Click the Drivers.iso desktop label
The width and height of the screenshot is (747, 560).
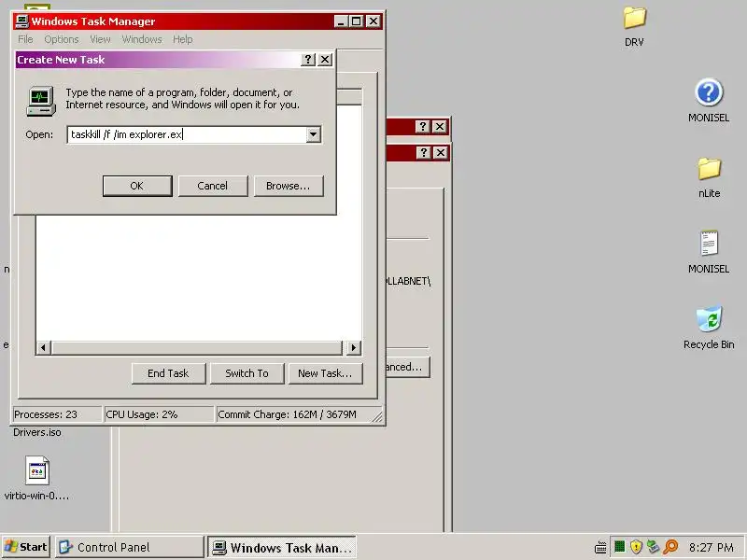tap(37, 432)
